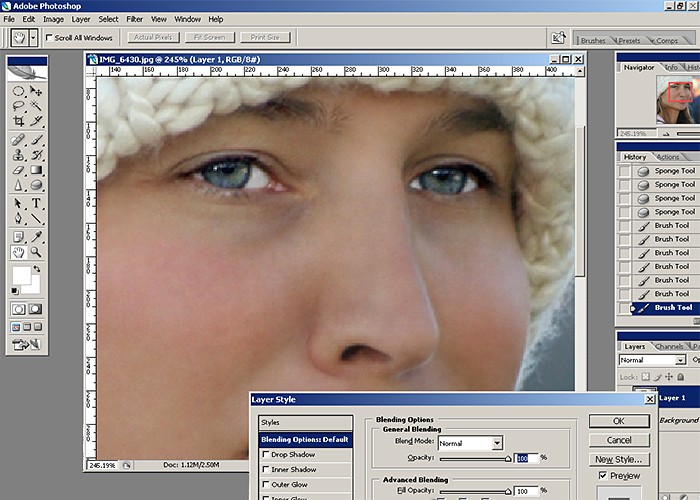The image size is (700, 500).
Task: Cancel the Layer Style dialog
Action: coord(619,440)
